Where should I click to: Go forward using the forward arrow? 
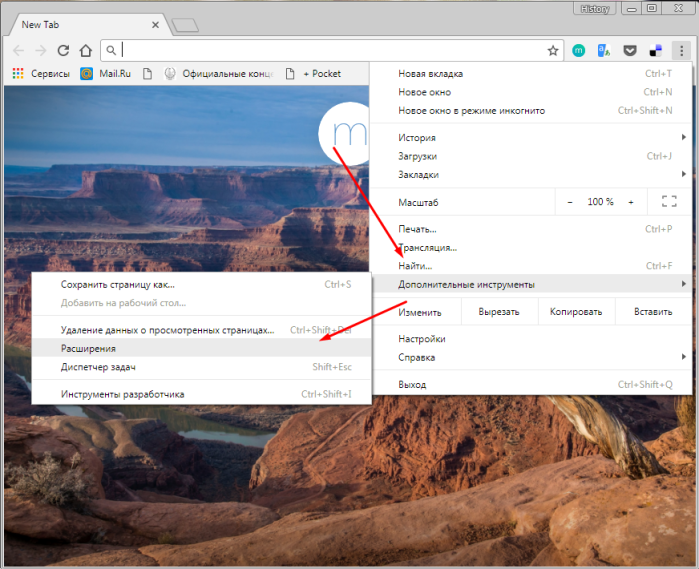tap(41, 50)
